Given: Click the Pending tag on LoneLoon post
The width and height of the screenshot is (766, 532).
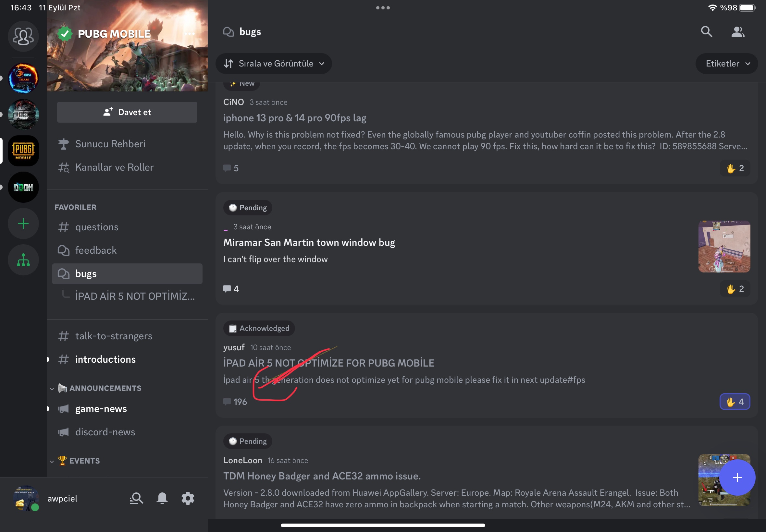Looking at the screenshot, I should click(x=248, y=441).
